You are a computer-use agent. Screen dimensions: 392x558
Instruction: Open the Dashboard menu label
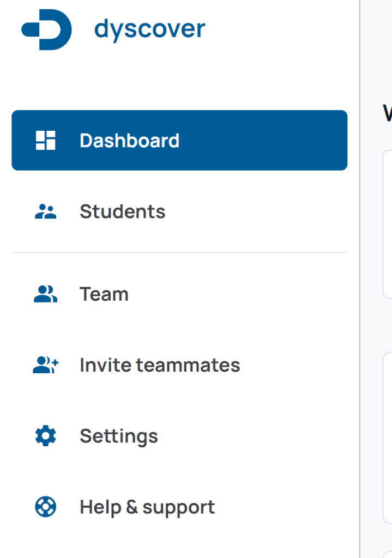(130, 141)
